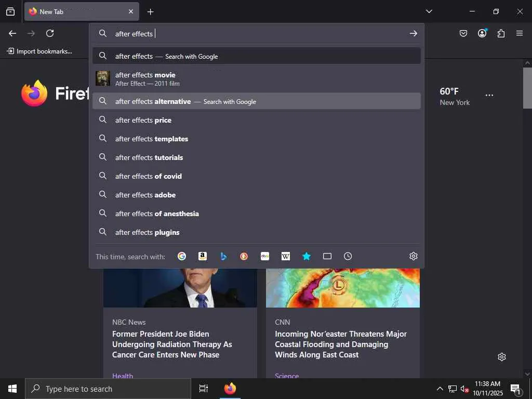
Task: Open the Nor'easter weather map thumbnail
Action: point(343,288)
